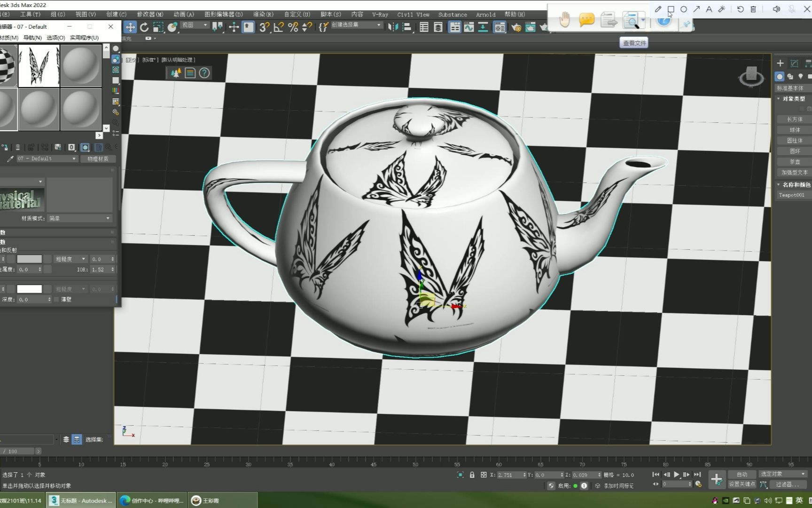The width and height of the screenshot is (812, 508).
Task: Click the white transparency color swatch
Action: click(x=29, y=289)
